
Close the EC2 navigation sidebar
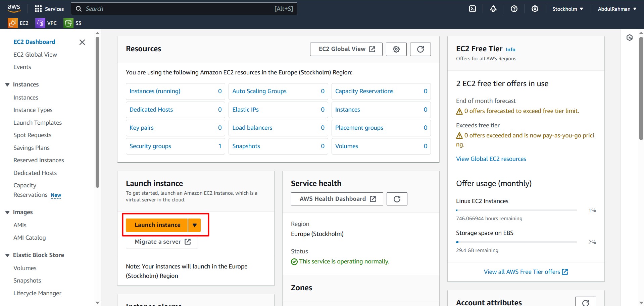coord(82,42)
